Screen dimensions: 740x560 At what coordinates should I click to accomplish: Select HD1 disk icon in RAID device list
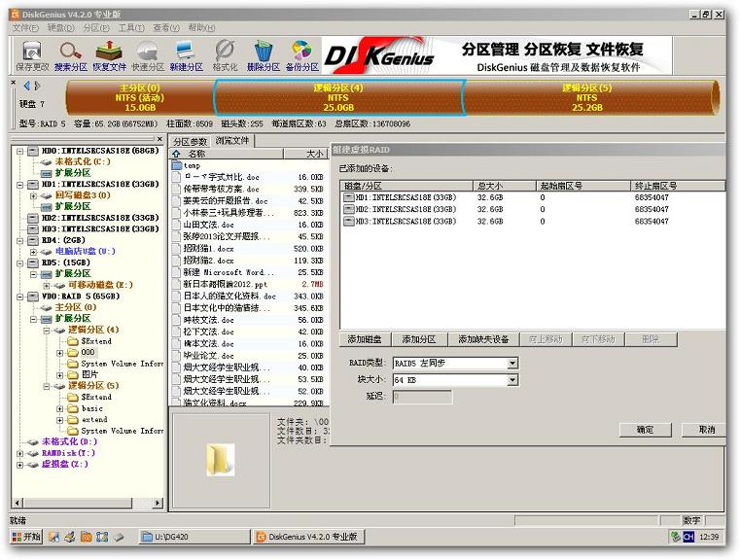click(349, 197)
